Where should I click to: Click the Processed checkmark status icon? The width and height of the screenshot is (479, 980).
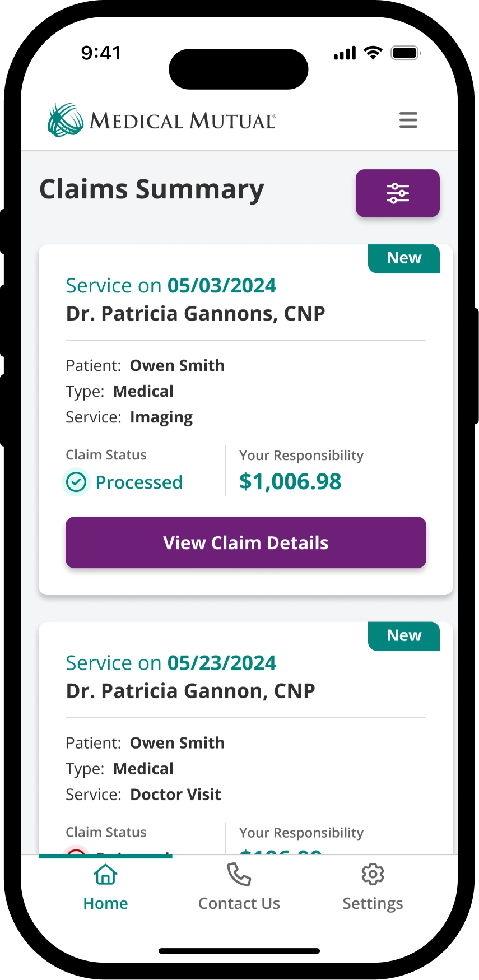pos(76,482)
